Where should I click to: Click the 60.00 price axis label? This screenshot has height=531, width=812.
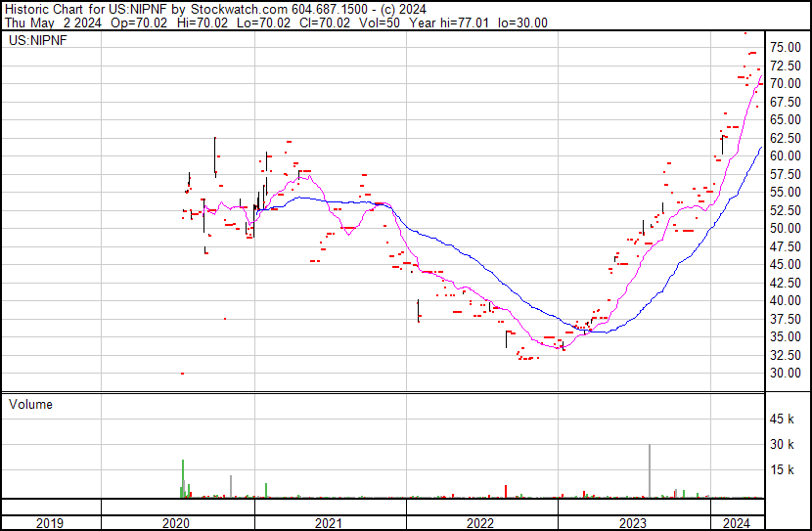(x=786, y=155)
